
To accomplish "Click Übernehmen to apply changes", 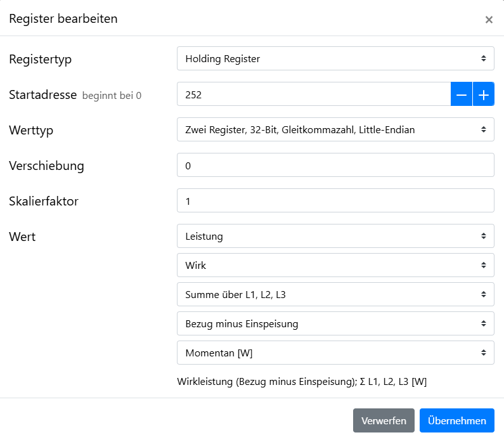I will (456, 420).
